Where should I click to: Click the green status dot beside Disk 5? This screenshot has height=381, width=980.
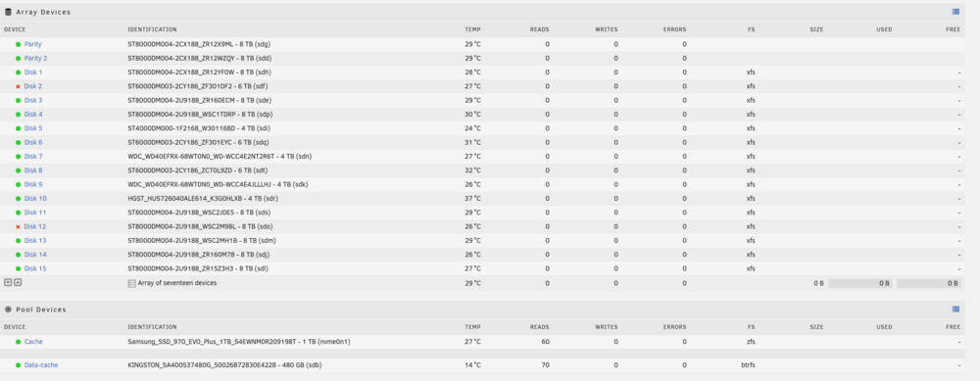click(x=18, y=128)
